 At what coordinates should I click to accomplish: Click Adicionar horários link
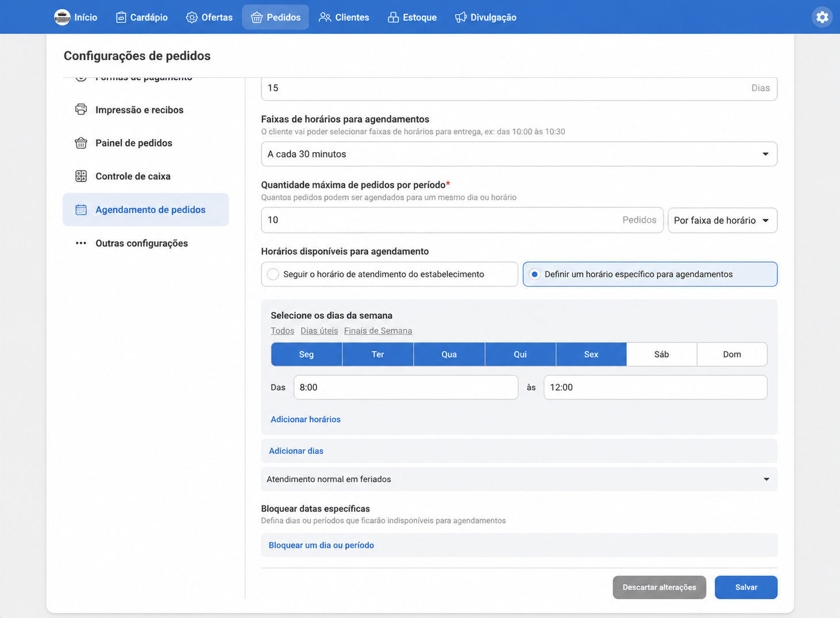(306, 419)
